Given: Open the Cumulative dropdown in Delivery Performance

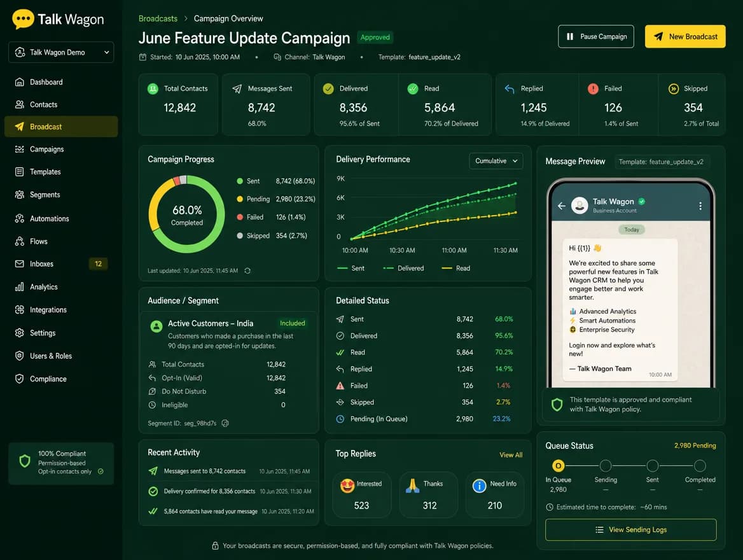Looking at the screenshot, I should pyautogui.click(x=496, y=161).
